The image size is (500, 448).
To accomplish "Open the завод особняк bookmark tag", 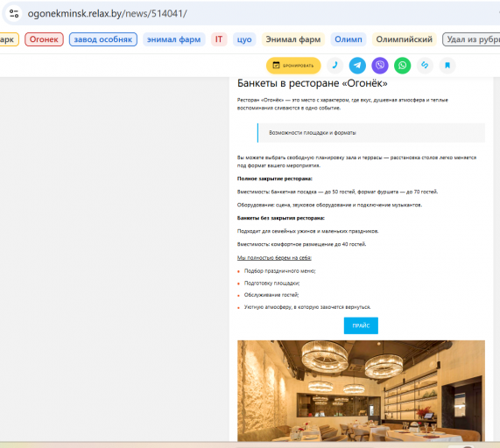I will [103, 39].
